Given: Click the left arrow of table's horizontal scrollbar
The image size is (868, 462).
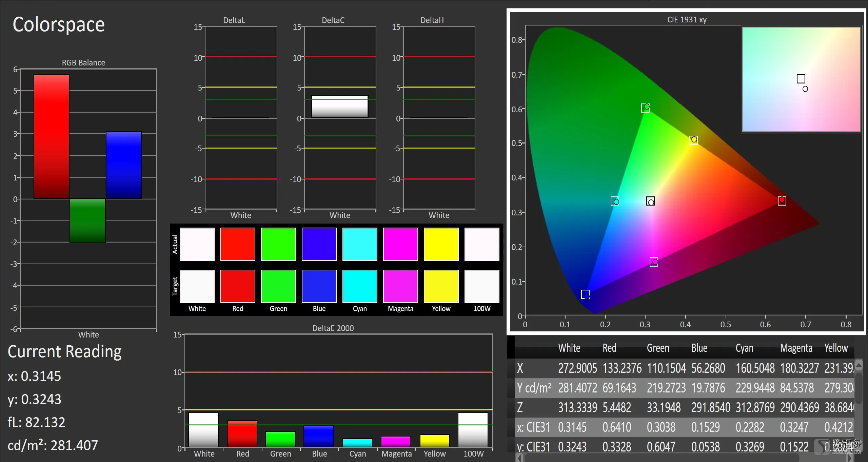Looking at the screenshot, I should click(519, 458).
